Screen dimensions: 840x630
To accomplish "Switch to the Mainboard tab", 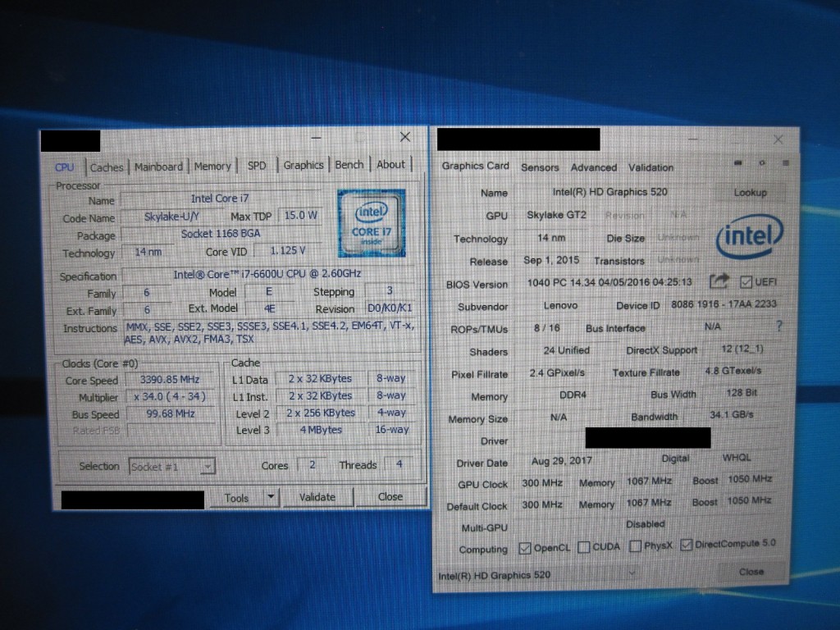I will click(x=158, y=167).
